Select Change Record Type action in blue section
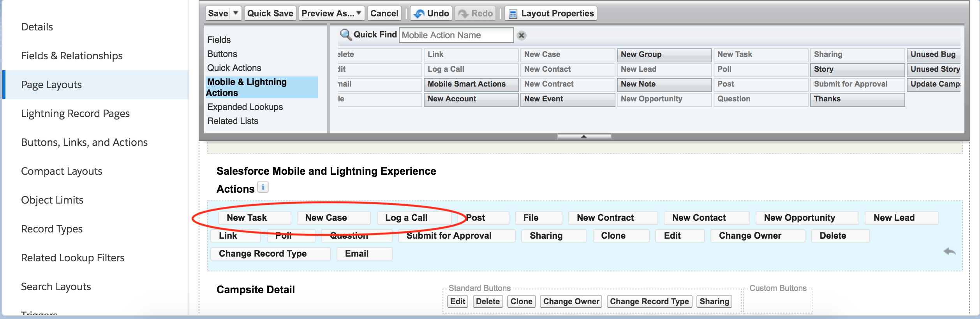This screenshot has width=980, height=319. click(270, 254)
